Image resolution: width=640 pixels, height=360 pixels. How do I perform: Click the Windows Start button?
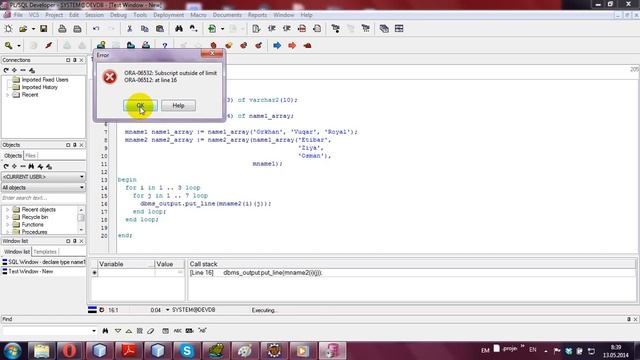coord(12,351)
